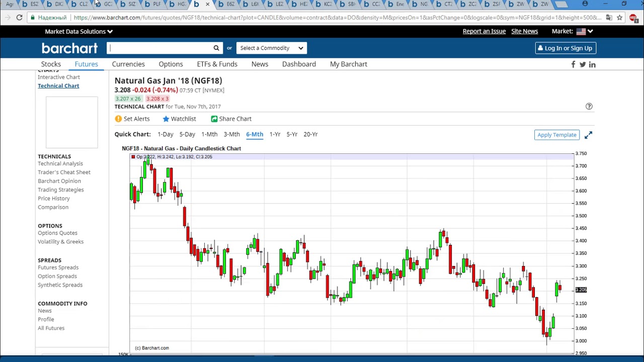The width and height of the screenshot is (644, 362).
Task: Open Interactive Chart in the sidebar
Action: point(59,77)
